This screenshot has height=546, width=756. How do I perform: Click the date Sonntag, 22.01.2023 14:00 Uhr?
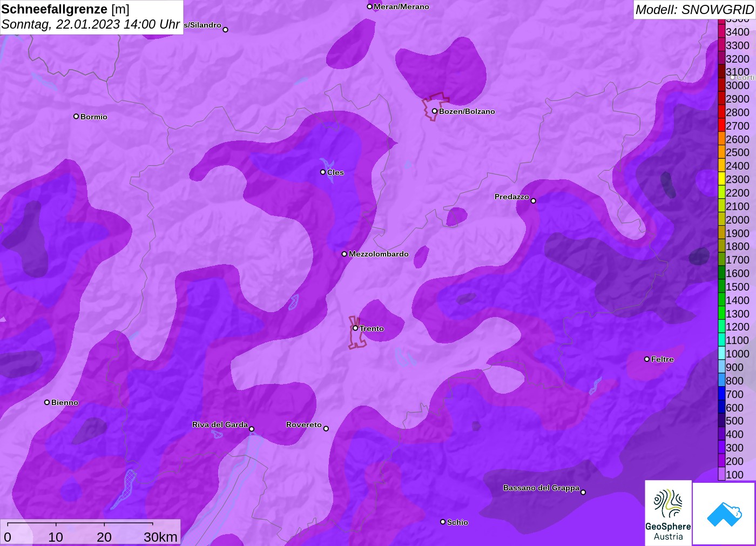91,24
